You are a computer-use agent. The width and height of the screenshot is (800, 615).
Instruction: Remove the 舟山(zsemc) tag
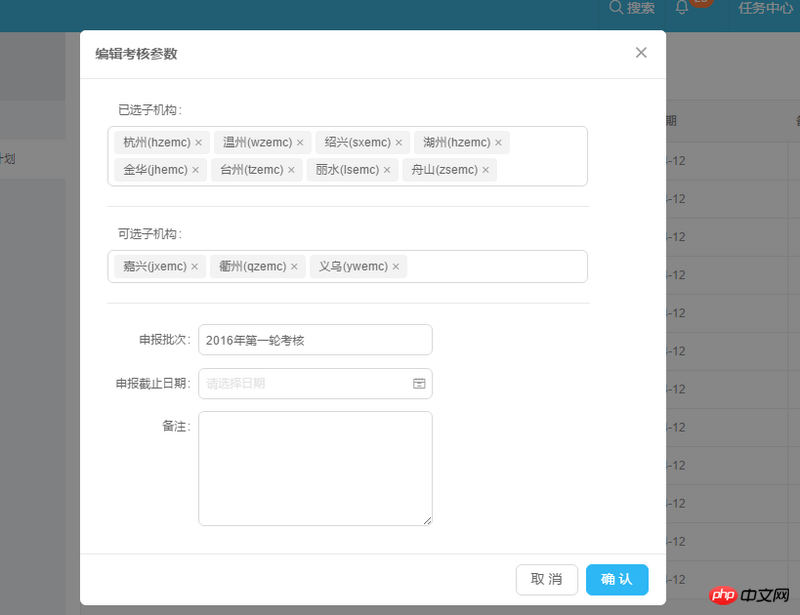click(x=486, y=170)
